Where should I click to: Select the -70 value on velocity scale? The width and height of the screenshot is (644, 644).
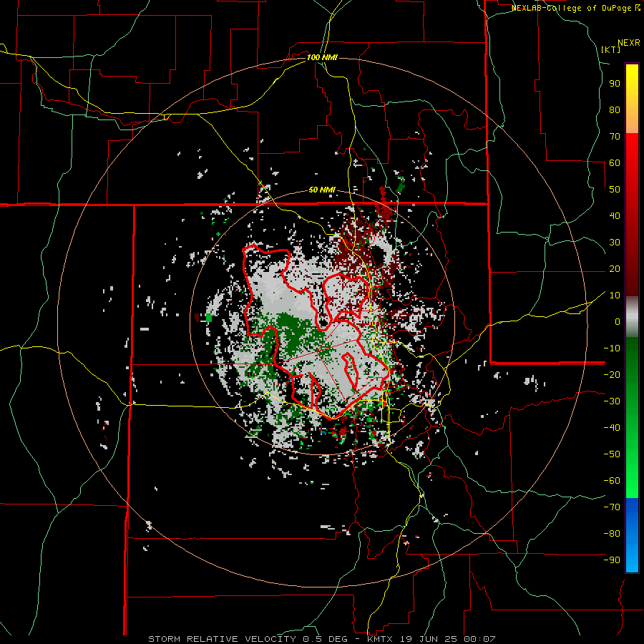point(612,507)
